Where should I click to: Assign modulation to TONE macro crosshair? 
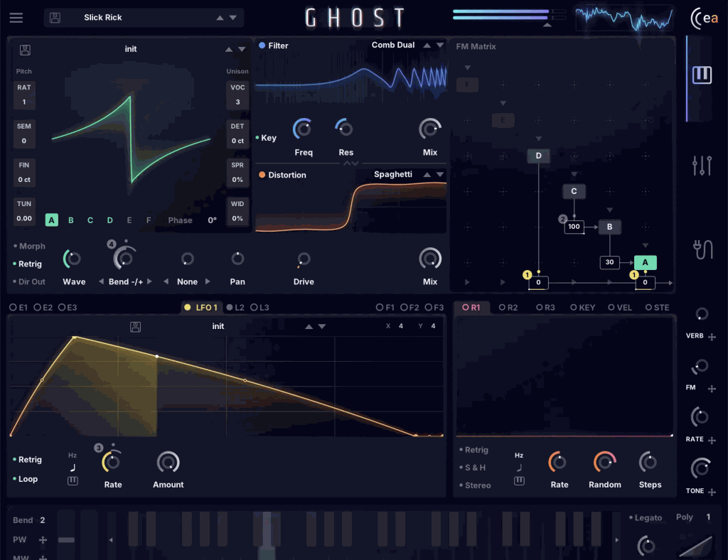pyautogui.click(x=712, y=492)
